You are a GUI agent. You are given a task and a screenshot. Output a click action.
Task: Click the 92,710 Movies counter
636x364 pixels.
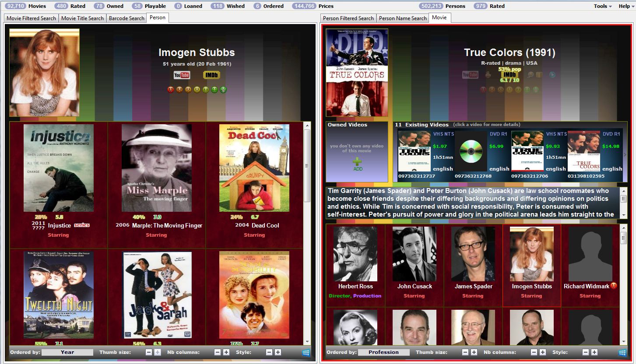(x=26, y=6)
